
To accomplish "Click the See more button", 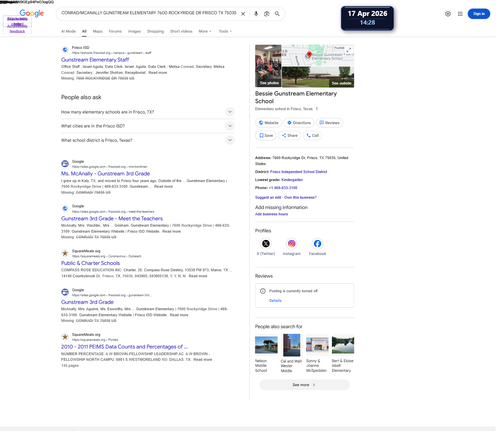I will [x=304, y=385].
